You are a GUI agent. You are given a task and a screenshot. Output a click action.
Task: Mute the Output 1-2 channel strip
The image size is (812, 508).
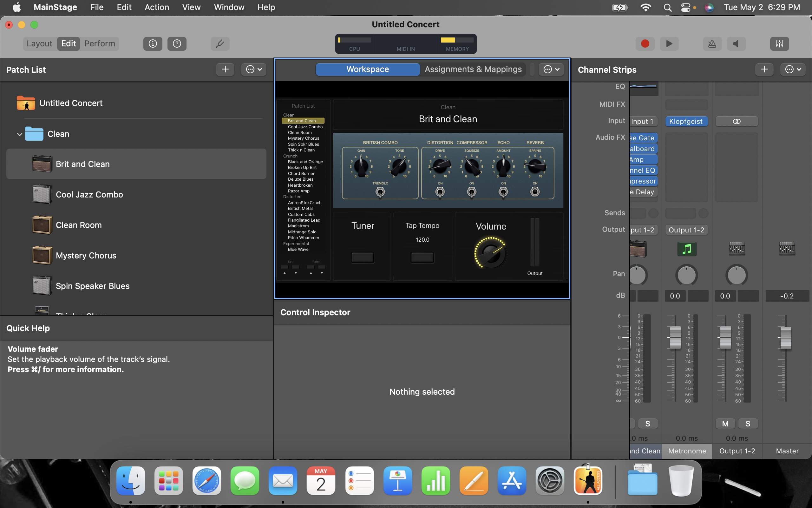click(725, 424)
